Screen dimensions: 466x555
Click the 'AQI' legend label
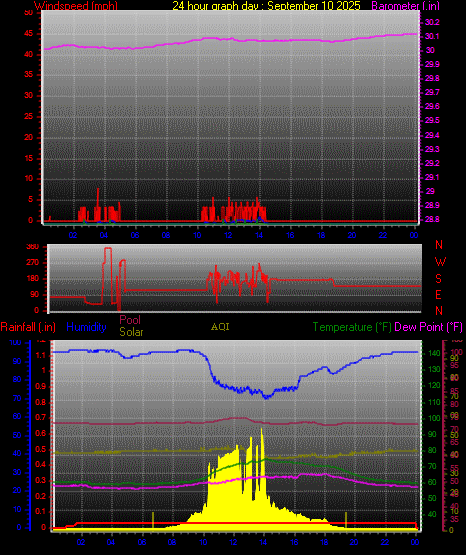point(220,327)
